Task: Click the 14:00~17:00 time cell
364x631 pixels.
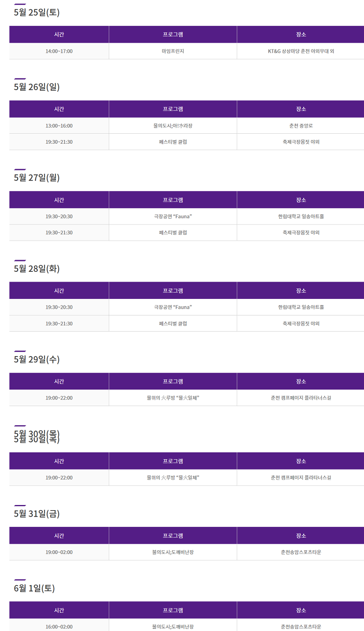Action: [59, 51]
